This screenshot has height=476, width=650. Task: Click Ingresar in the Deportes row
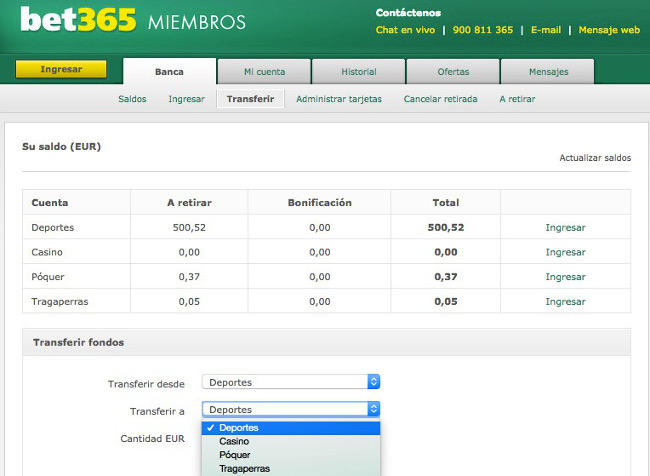coord(565,228)
